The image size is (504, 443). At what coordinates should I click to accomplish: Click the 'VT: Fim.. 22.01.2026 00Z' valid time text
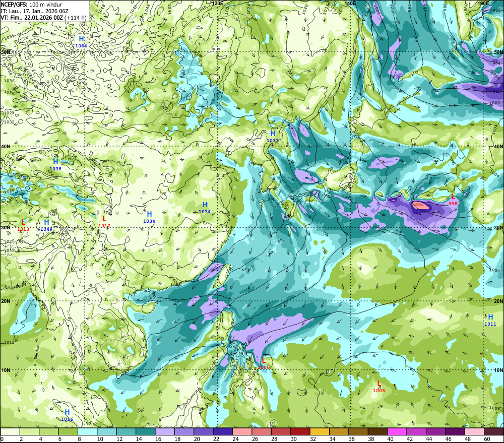pos(32,18)
